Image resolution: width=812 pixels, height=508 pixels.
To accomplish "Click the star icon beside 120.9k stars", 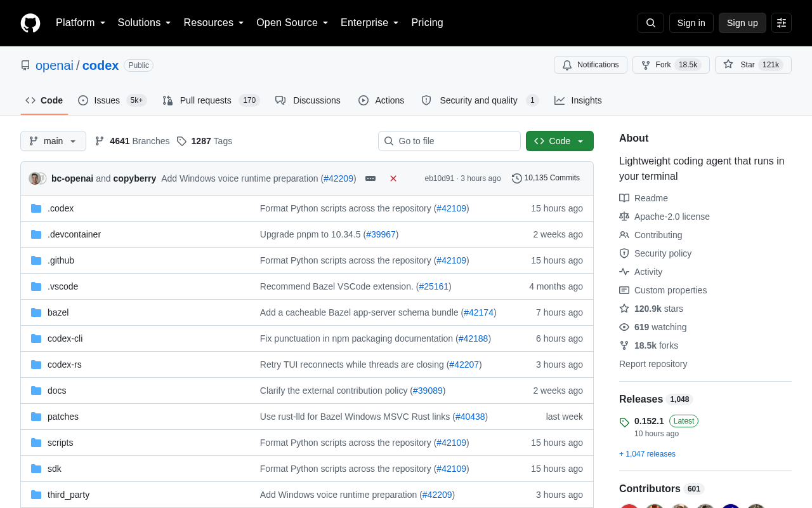I will point(624,309).
